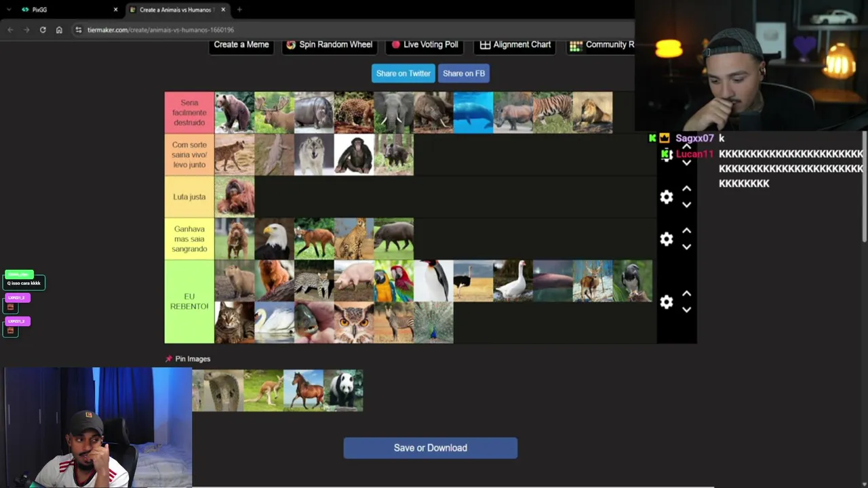Select the chimpanzee image
The image size is (868, 488).
coord(354,155)
